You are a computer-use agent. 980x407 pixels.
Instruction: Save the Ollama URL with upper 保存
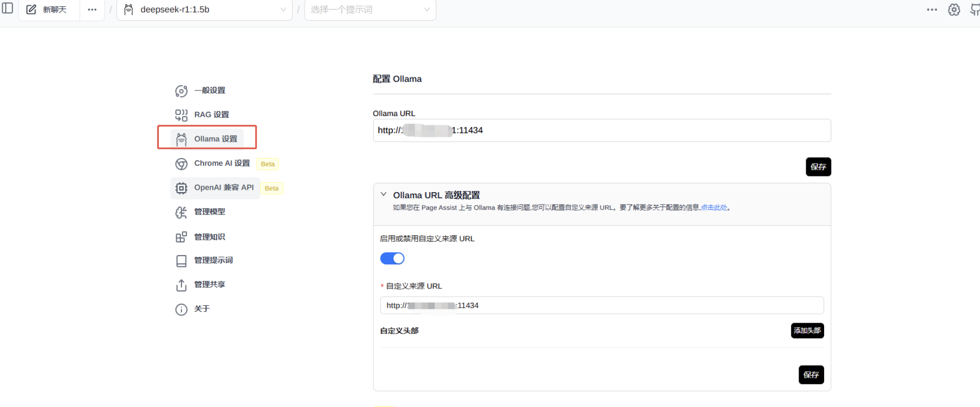tap(818, 167)
